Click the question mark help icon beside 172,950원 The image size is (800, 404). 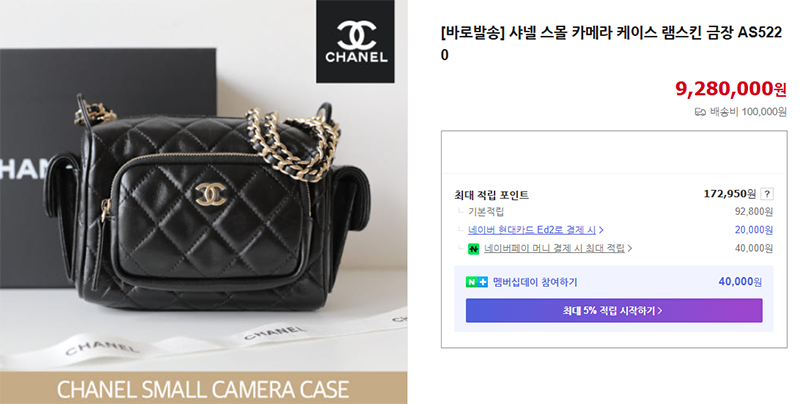pyautogui.click(x=767, y=194)
